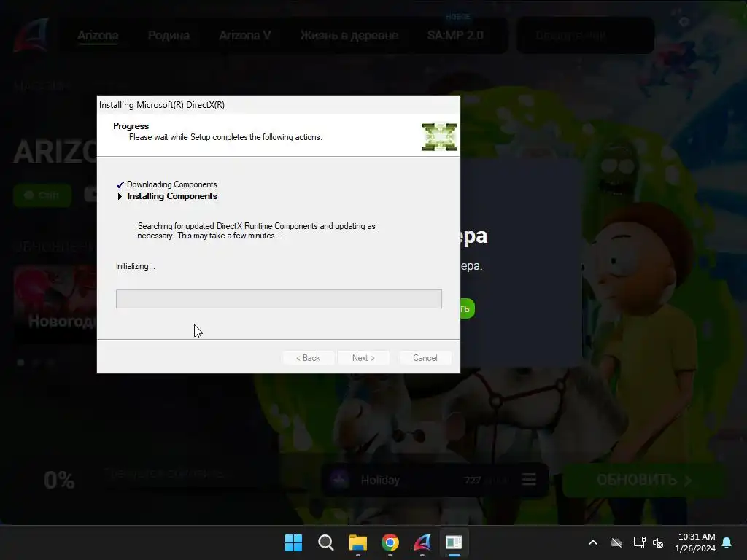747x560 pixels.
Task: Click the green Сайт button in launcher
Action: click(x=42, y=195)
